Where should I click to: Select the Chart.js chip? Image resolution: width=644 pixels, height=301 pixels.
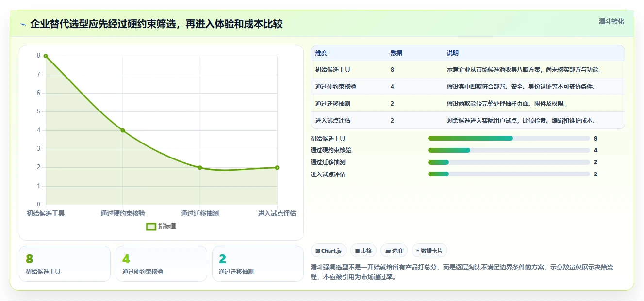click(x=329, y=251)
